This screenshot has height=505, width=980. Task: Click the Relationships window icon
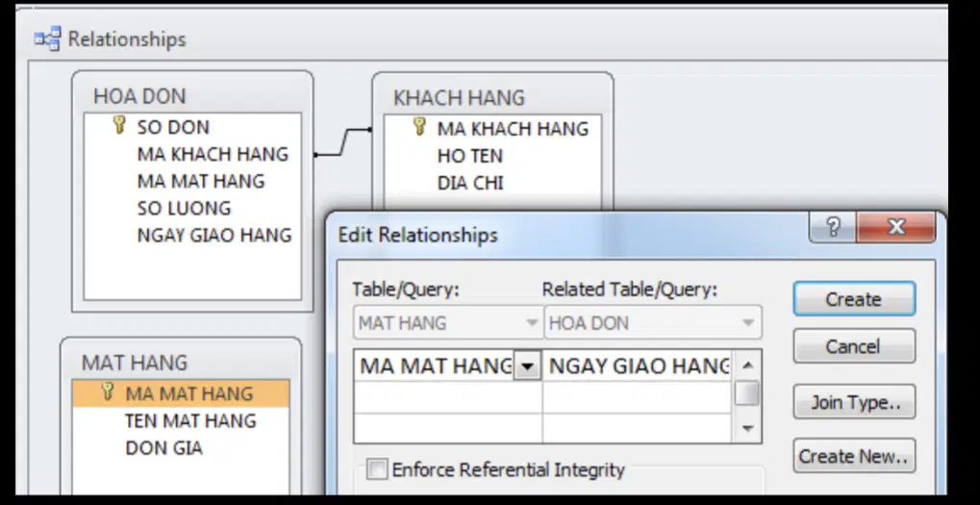point(47,38)
